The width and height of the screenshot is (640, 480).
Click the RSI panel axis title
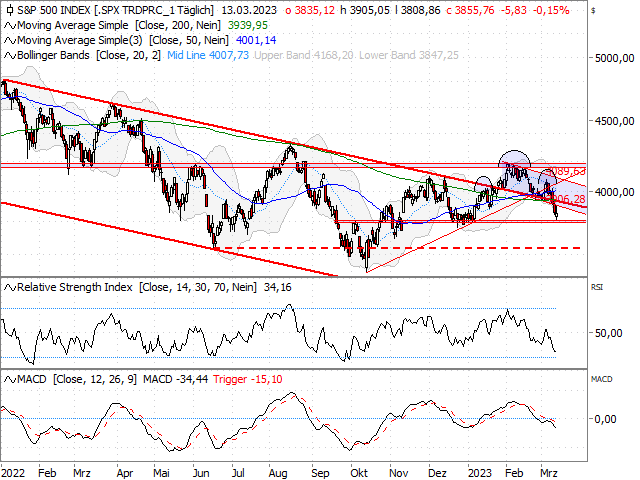tap(597, 287)
